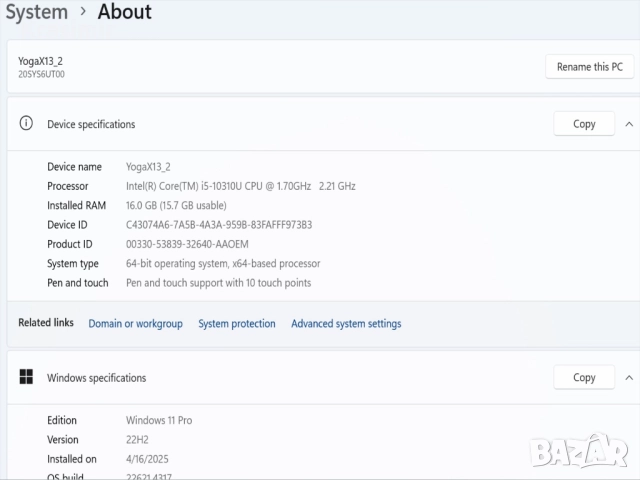Open Advanced system settings link
Image resolution: width=640 pixels, height=480 pixels.
pyautogui.click(x=346, y=324)
